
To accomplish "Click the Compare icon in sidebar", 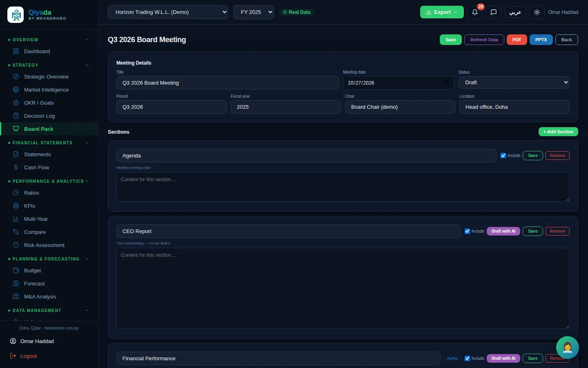I will pyautogui.click(x=16, y=232).
